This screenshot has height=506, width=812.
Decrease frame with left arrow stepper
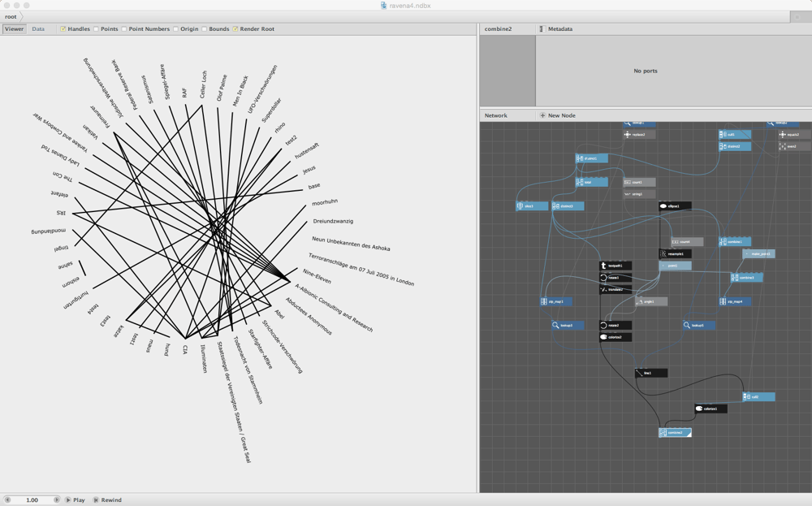pos(7,500)
